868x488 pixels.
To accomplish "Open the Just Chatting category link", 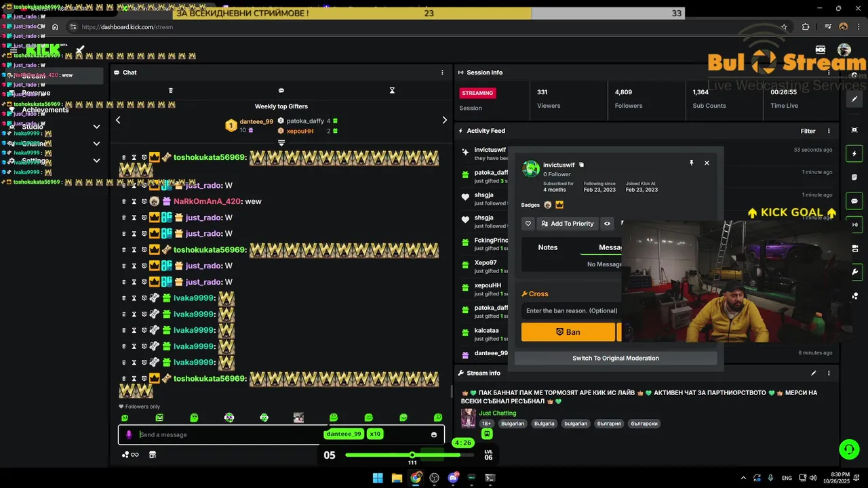I will pos(498,413).
